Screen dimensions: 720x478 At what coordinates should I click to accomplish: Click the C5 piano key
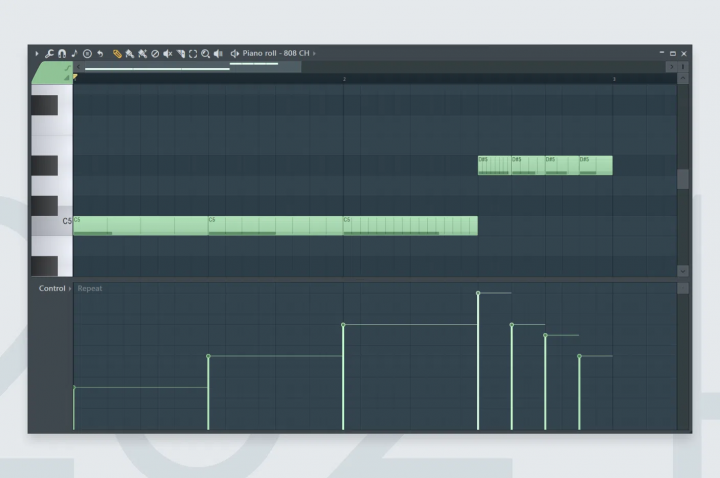coord(52,221)
